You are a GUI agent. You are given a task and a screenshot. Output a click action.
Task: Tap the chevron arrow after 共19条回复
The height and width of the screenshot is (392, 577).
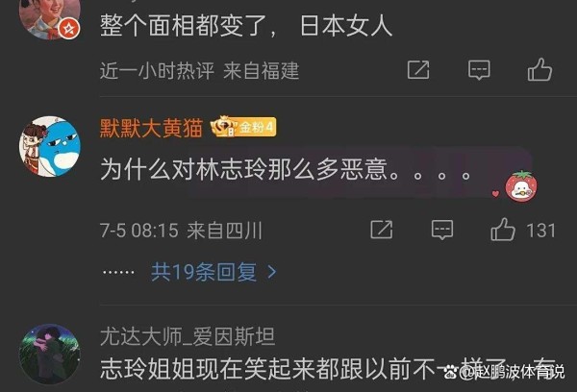point(271,272)
